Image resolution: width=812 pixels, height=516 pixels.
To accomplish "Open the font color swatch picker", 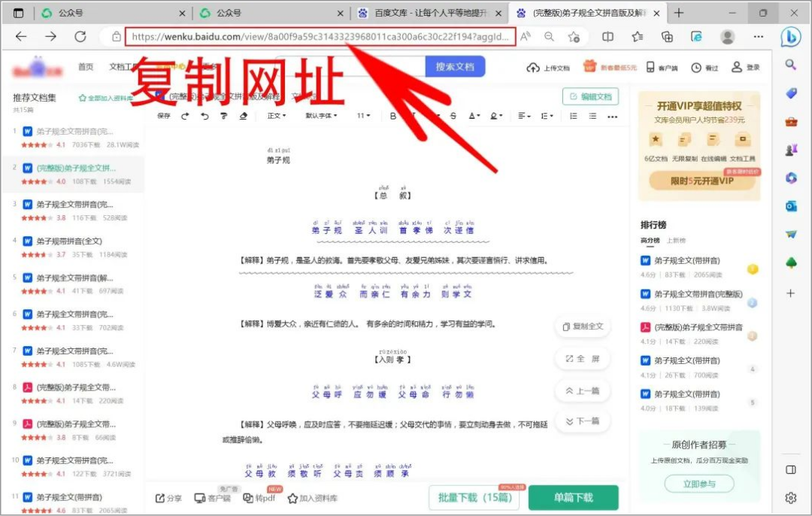I will point(472,115).
